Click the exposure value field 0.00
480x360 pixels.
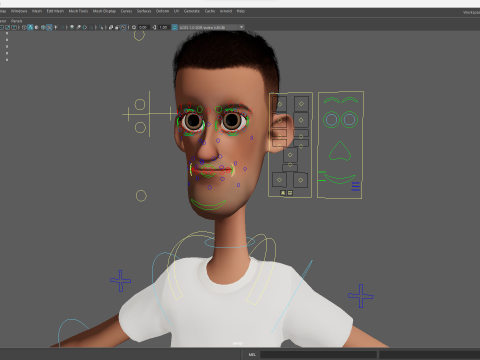144,27
